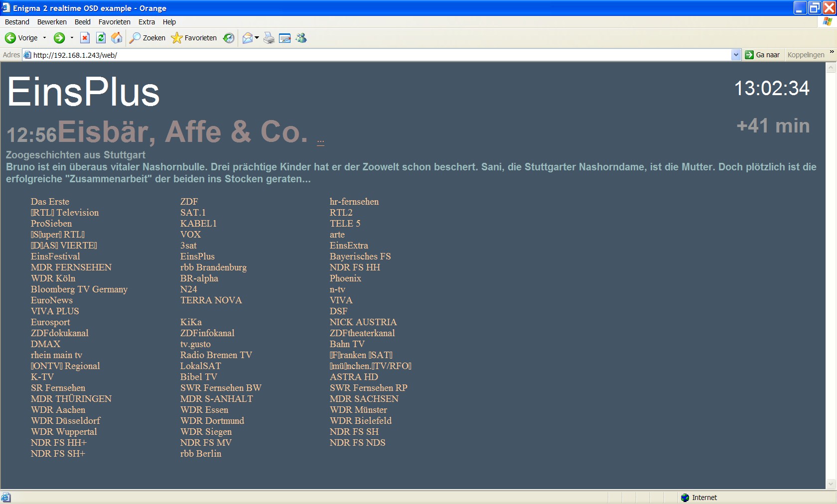Click the +41 min remaining text

tap(773, 126)
